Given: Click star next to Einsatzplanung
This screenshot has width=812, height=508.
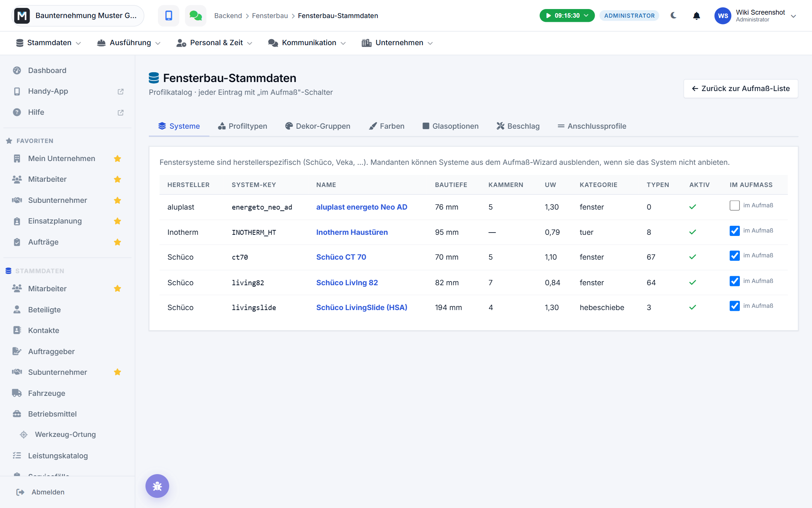Looking at the screenshot, I should click(118, 221).
